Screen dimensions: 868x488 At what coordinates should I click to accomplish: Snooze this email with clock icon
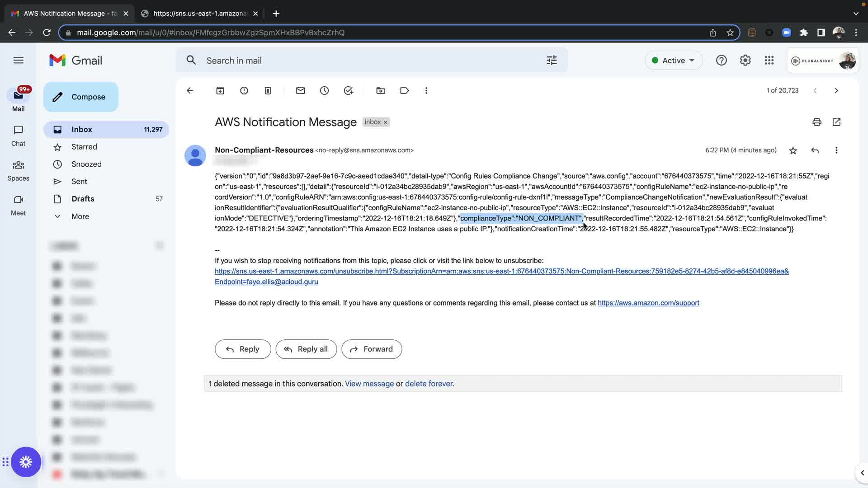[325, 91]
